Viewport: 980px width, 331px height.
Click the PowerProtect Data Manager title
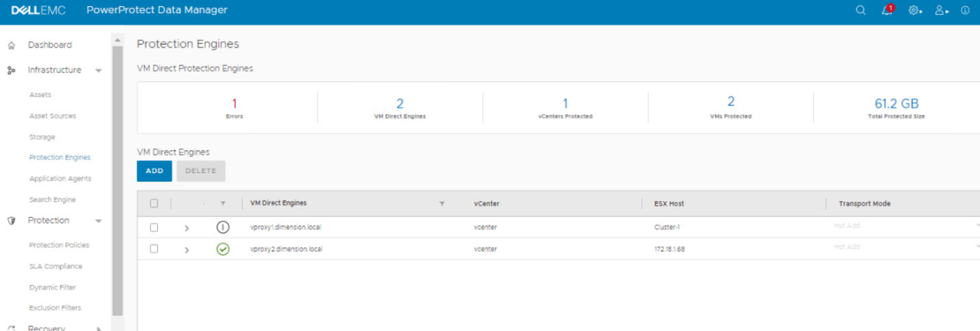pyautogui.click(x=157, y=10)
